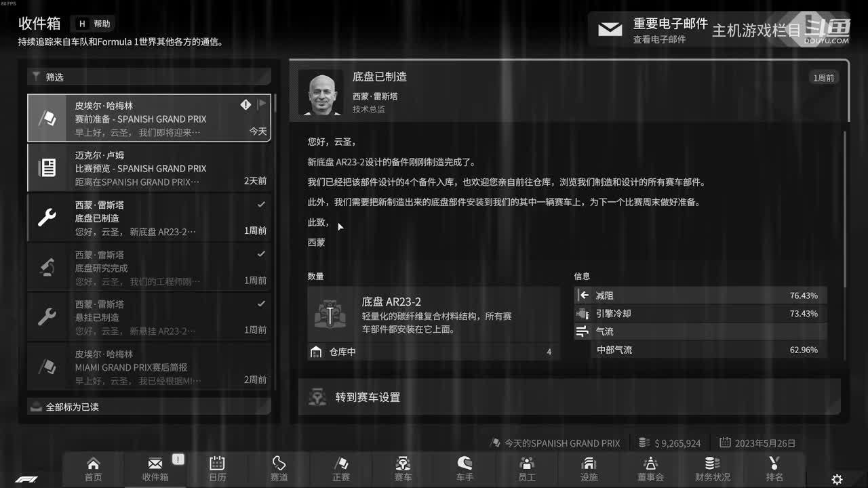This screenshot has width=868, height=488.
Task: Click 全部标为已读 to mark all as read
Action: pyautogui.click(x=149, y=407)
